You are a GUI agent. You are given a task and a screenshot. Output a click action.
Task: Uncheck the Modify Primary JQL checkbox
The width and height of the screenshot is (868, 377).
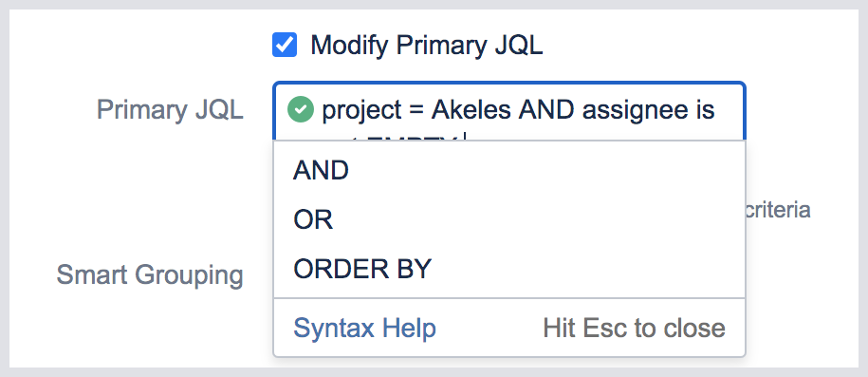(x=285, y=45)
